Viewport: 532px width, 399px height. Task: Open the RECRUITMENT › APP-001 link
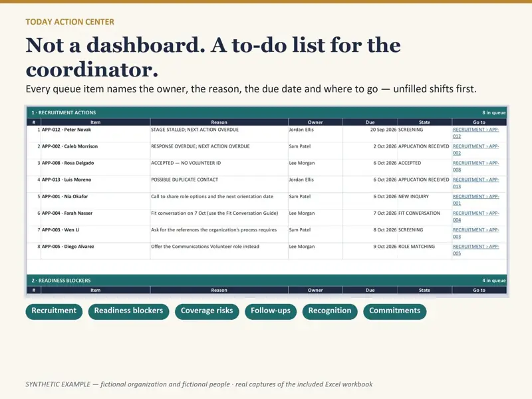[x=475, y=200]
